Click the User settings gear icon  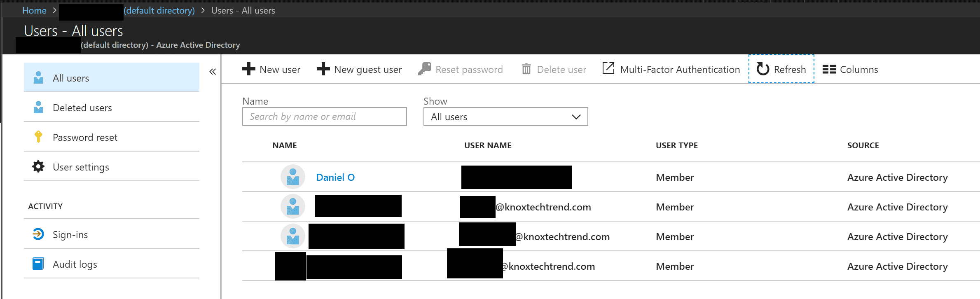[x=38, y=166]
